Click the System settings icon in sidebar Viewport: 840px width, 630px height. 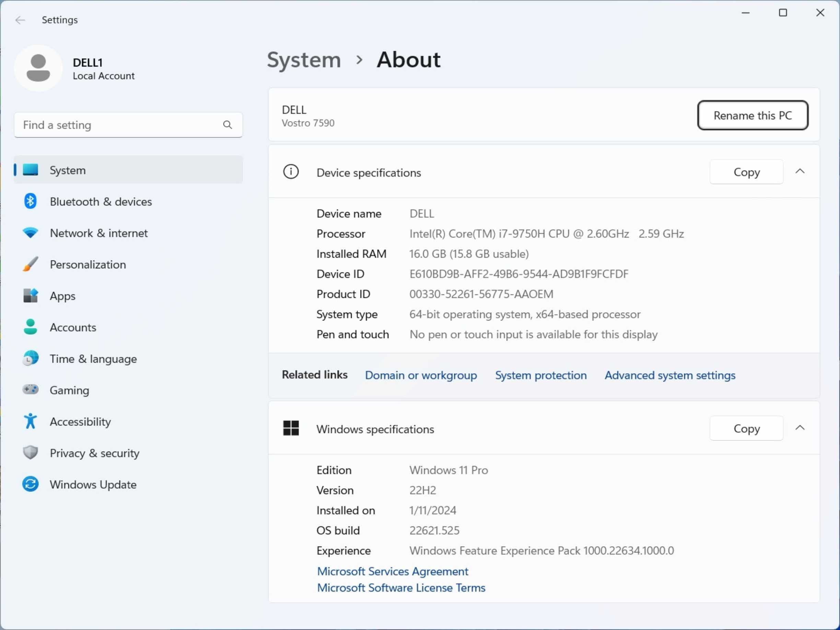[30, 170]
